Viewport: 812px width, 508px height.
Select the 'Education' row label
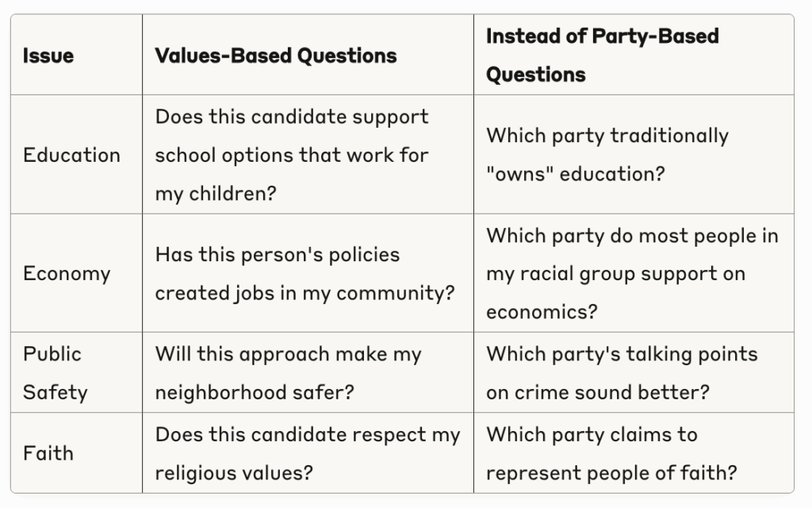71,155
